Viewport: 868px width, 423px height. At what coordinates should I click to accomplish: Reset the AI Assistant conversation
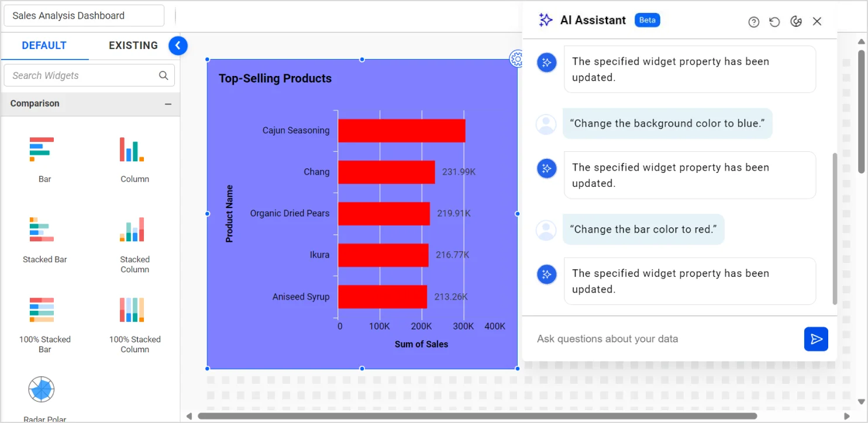774,22
